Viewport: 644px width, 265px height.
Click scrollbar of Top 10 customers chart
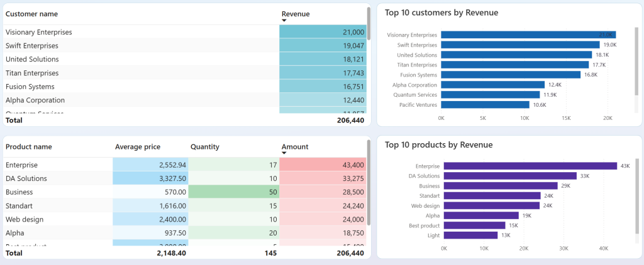coord(636,60)
